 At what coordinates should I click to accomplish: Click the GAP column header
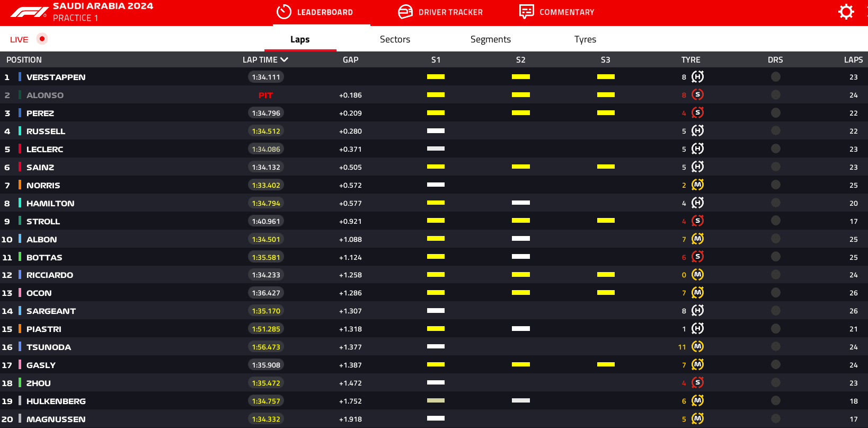point(350,60)
